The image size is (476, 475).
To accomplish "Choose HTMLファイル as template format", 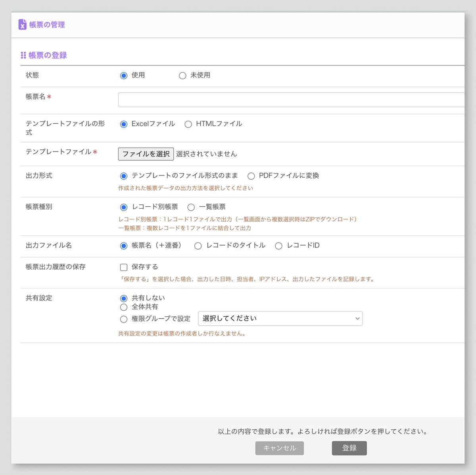I will (188, 124).
